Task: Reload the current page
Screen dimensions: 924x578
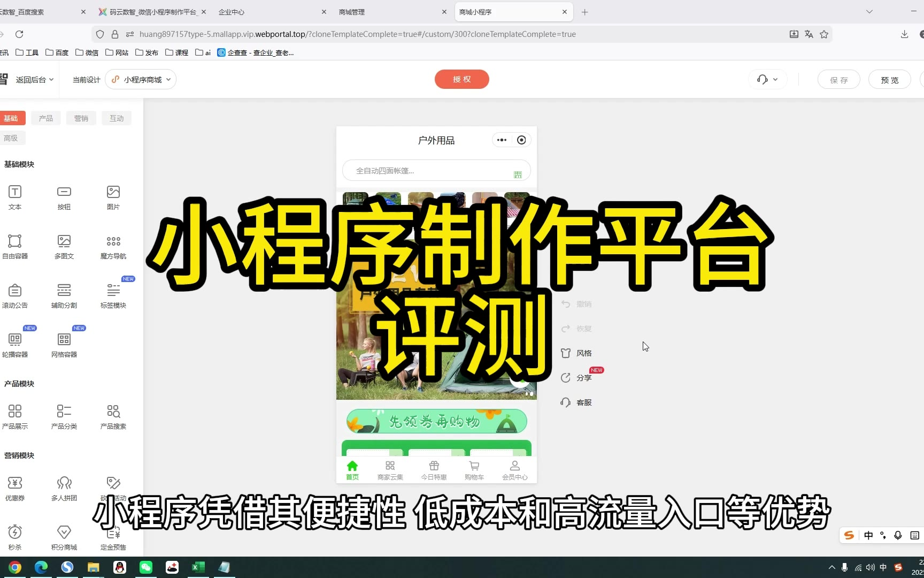Action: [x=19, y=34]
